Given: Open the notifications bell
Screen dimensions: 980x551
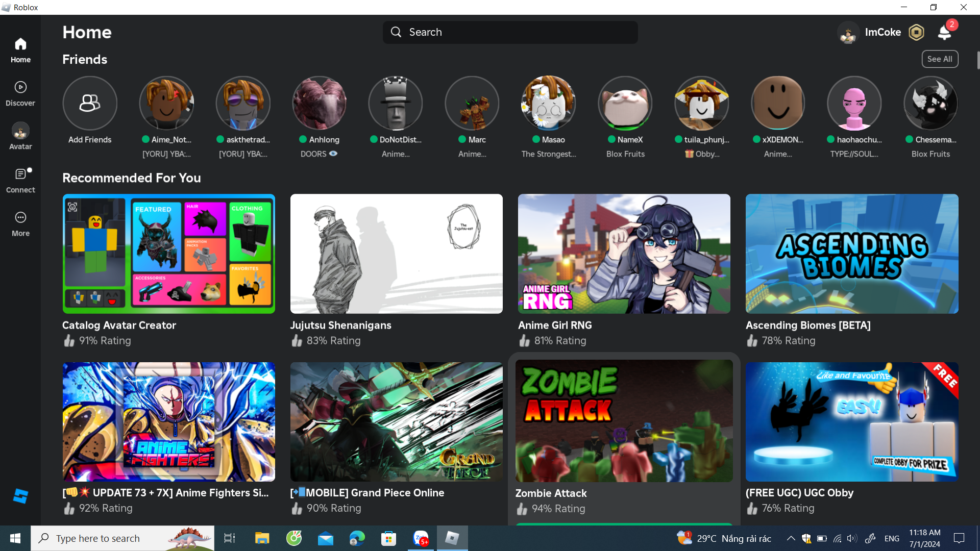Looking at the screenshot, I should tap(945, 32).
